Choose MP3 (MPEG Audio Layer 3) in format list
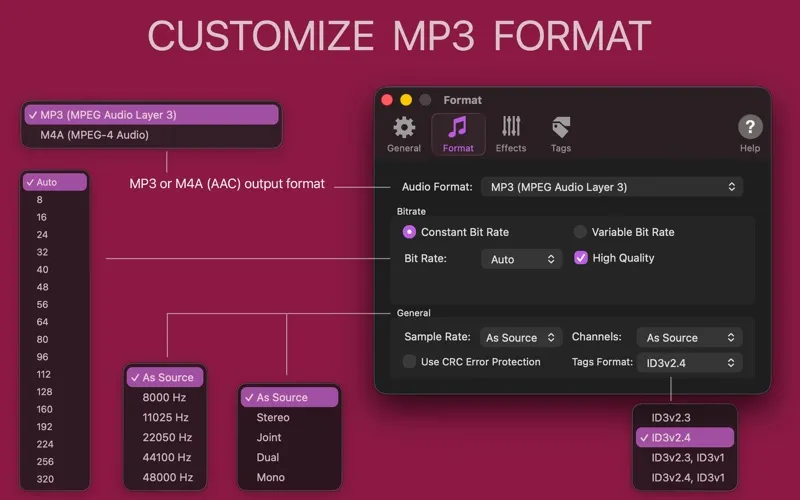 point(152,115)
